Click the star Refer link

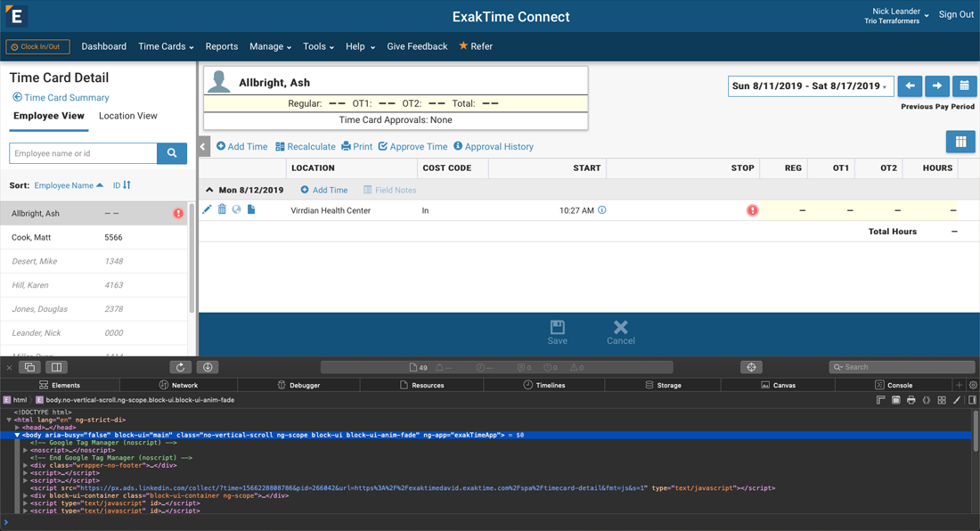click(476, 46)
